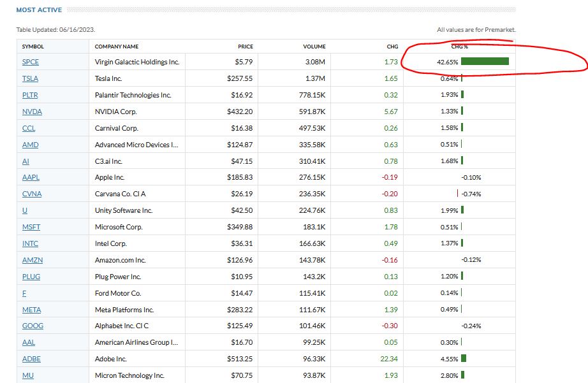Open the AAPL symbol link
The width and height of the screenshot is (588, 383).
pyautogui.click(x=31, y=177)
